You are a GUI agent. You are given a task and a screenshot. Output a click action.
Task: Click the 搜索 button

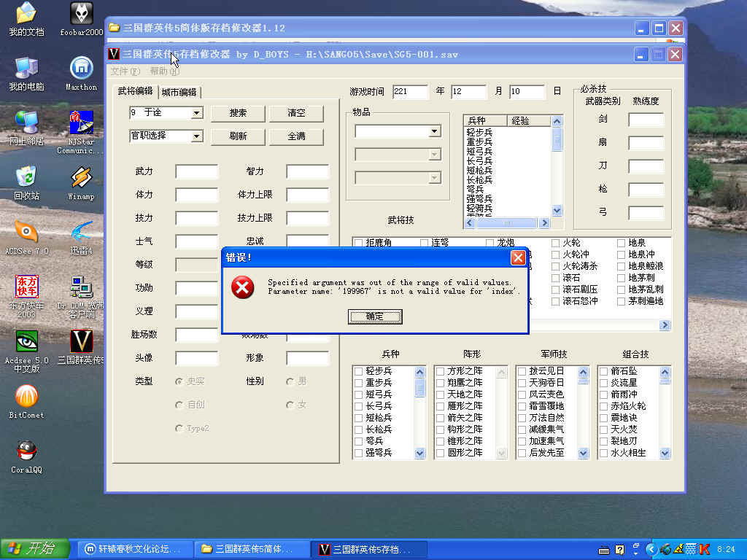pyautogui.click(x=238, y=113)
